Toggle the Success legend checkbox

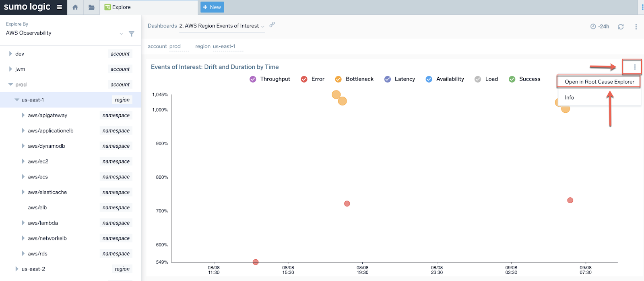[512, 79]
